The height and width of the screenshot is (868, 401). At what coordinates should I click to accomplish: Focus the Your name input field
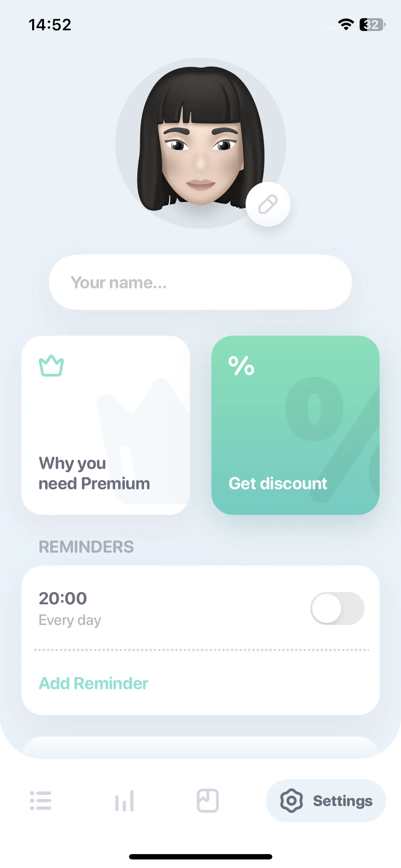[x=200, y=282]
